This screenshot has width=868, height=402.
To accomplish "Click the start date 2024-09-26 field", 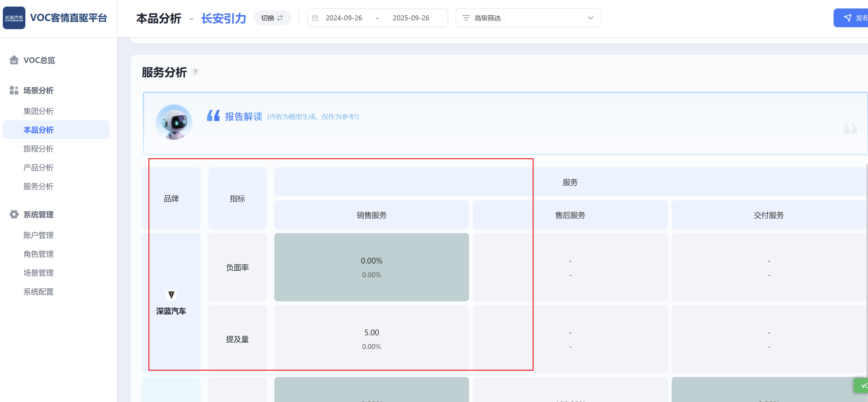I will pos(344,18).
